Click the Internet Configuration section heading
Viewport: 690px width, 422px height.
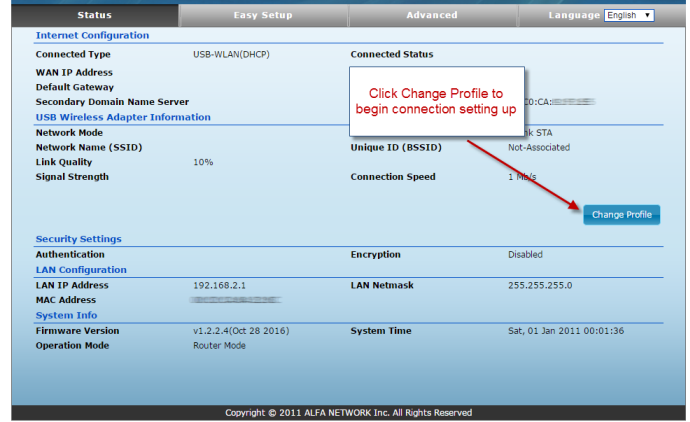(x=92, y=35)
